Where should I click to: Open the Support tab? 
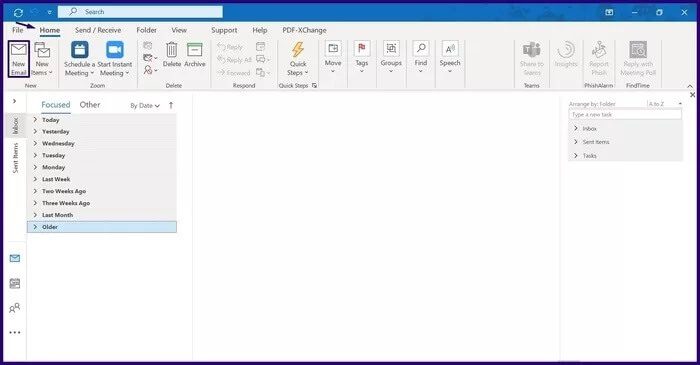pyautogui.click(x=224, y=30)
